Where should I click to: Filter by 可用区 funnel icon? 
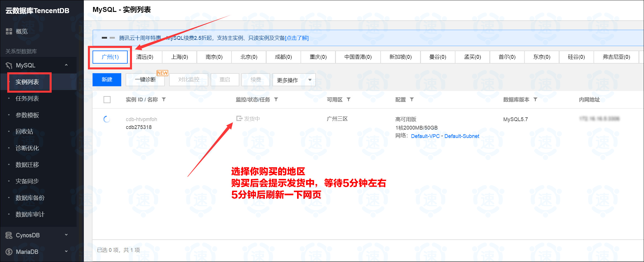[x=349, y=99]
